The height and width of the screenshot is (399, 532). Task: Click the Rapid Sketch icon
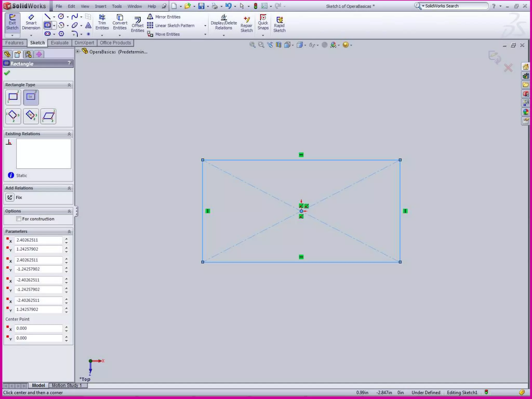(279, 25)
